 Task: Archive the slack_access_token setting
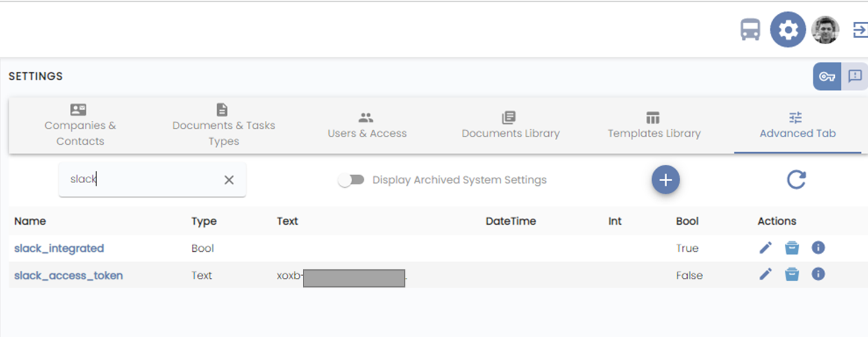[791, 275]
